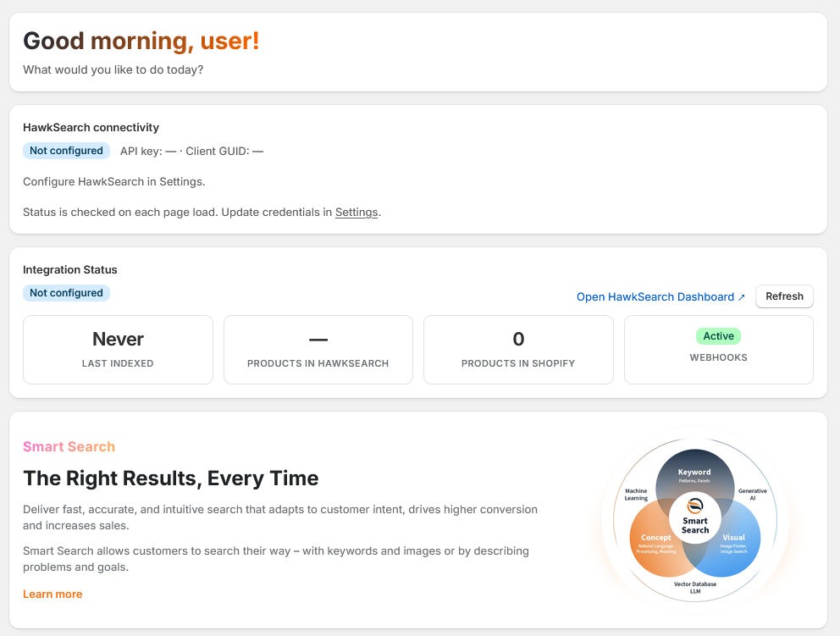
Task: Click the pink 'Smart Search' heading
Action: [69, 447]
